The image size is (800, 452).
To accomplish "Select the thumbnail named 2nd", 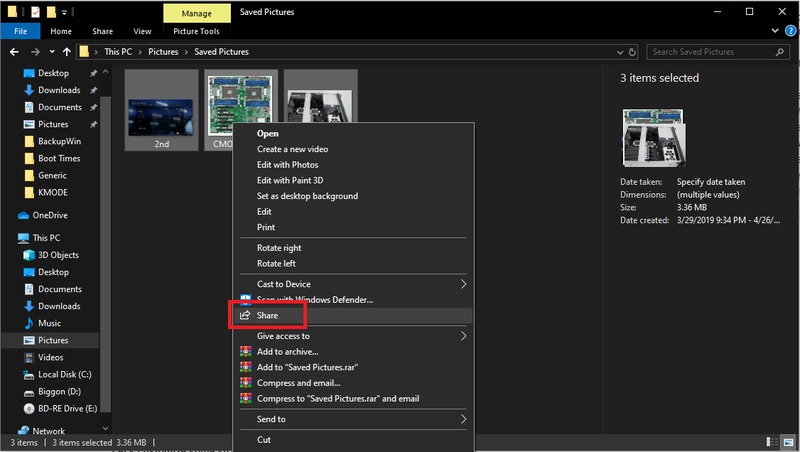I will pyautogui.click(x=161, y=110).
